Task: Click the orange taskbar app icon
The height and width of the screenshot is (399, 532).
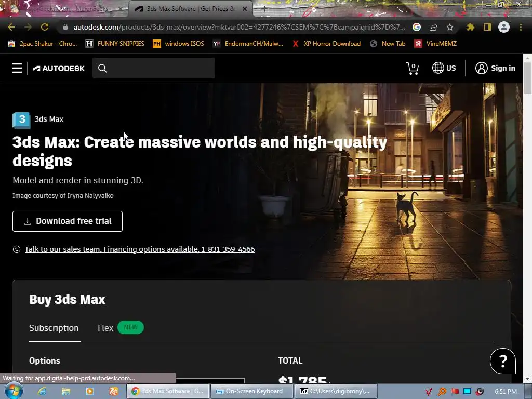Action: click(114, 391)
